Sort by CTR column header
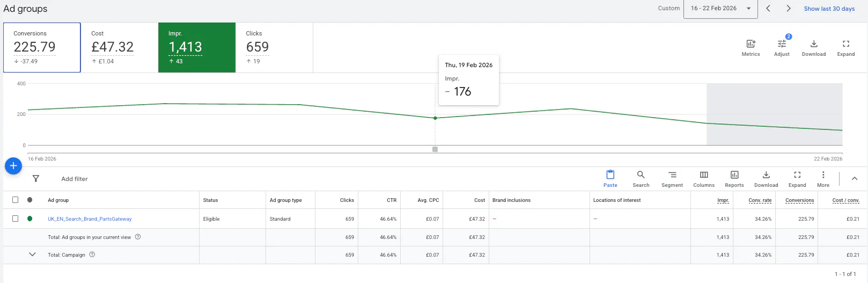 (x=392, y=200)
